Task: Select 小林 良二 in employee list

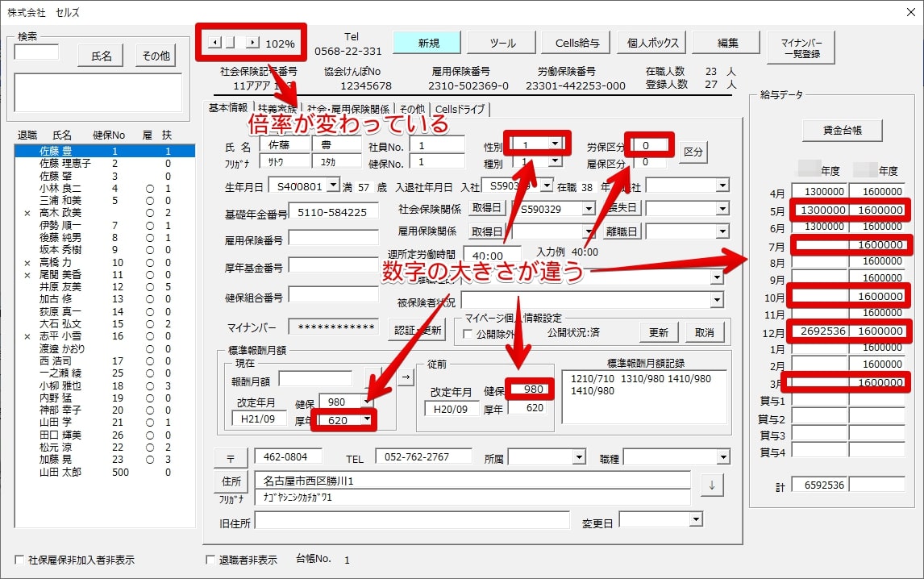Action: (104, 188)
